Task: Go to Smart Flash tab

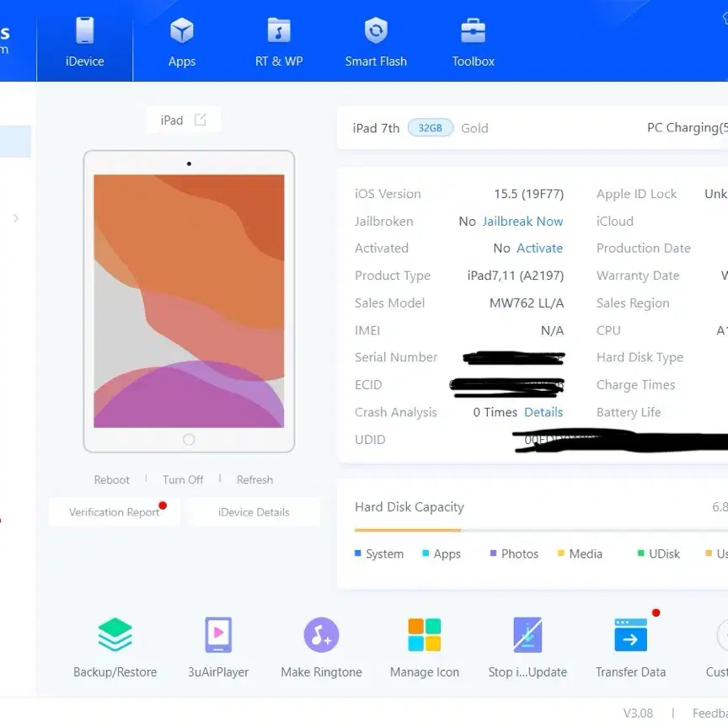Action: (x=376, y=42)
